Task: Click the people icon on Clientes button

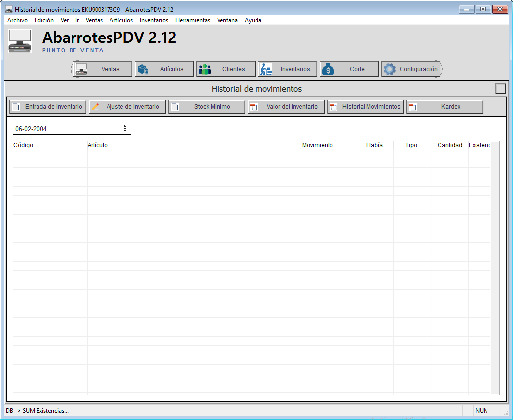Action: coord(205,69)
